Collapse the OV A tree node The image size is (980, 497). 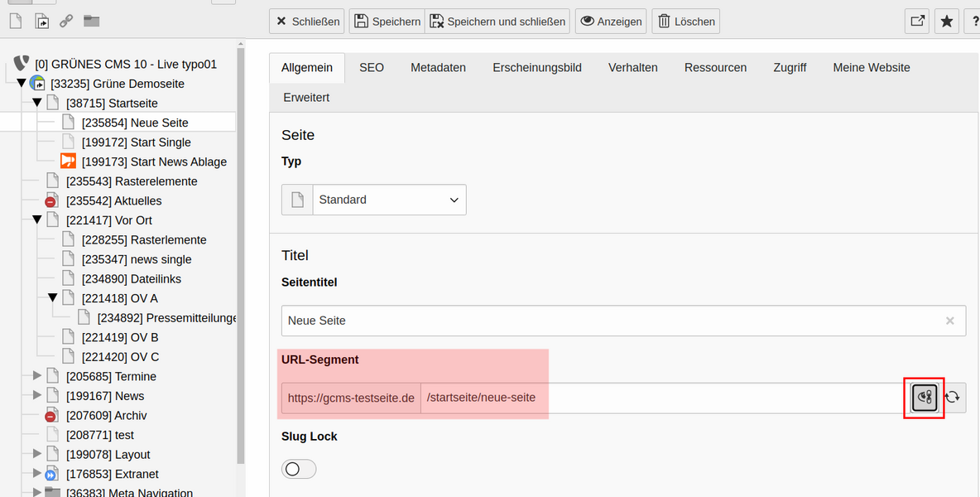tap(52, 298)
